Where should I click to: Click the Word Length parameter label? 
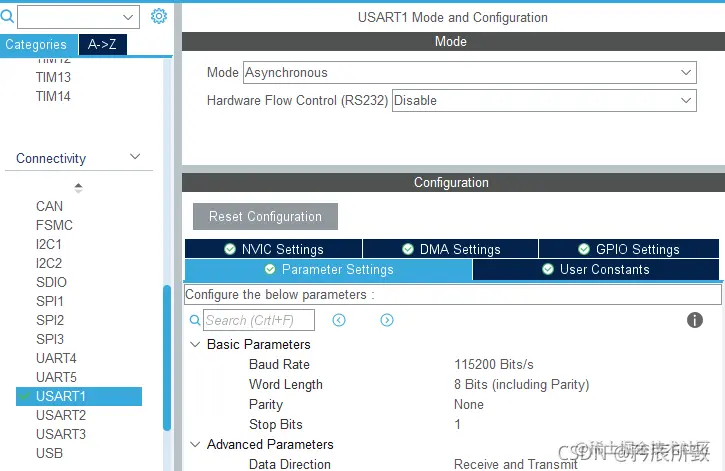[285, 384]
